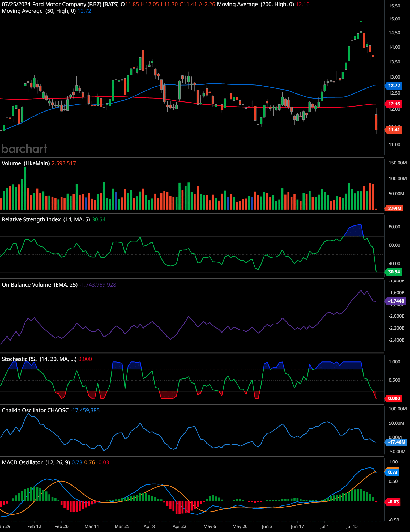Click the red -0.03 MACD histogram badge
This screenshot has width=410, height=532.
[x=393, y=502]
